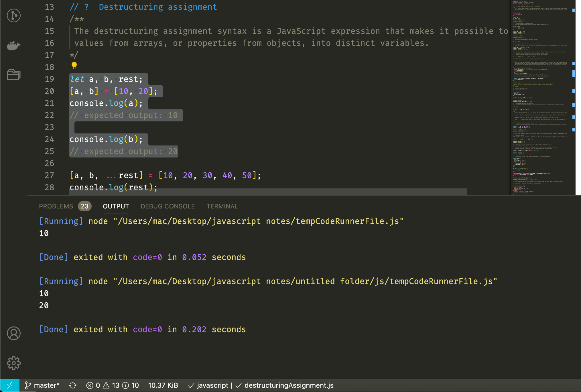The image size is (581, 392).
Task: Select the OUTPUT panel tab
Action: [116, 206]
